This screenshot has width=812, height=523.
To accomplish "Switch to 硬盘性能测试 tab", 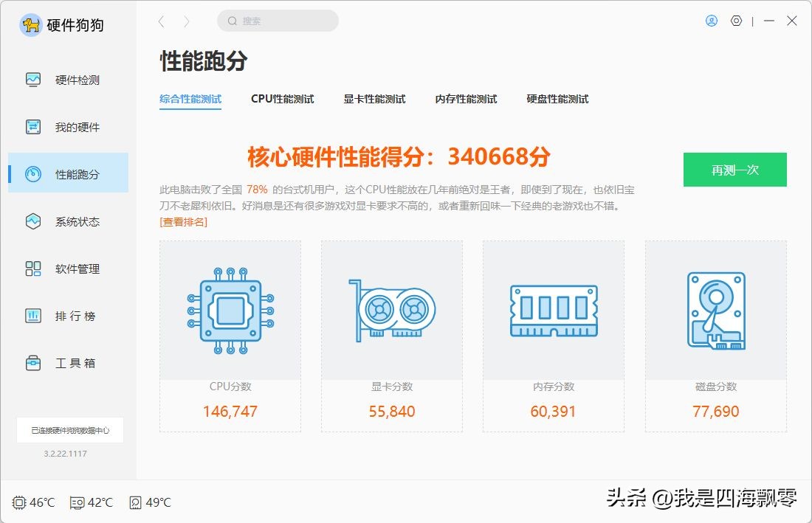I will (x=558, y=99).
